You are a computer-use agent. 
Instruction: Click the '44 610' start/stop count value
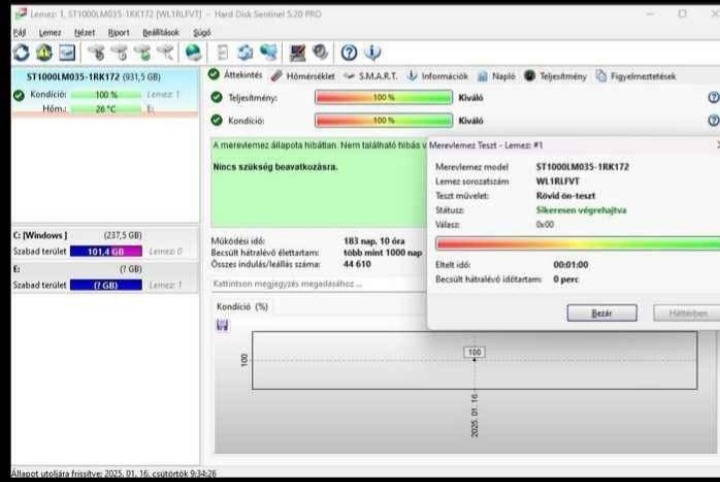[357, 264]
